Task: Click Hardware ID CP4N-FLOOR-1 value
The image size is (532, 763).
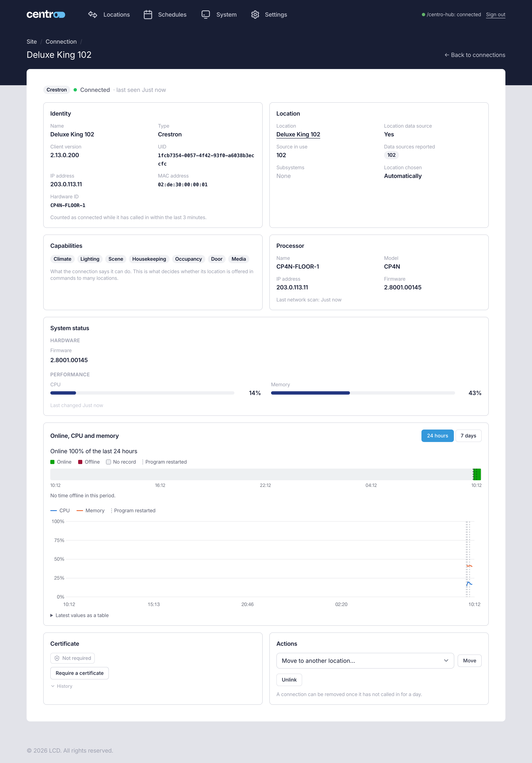Action: point(68,205)
